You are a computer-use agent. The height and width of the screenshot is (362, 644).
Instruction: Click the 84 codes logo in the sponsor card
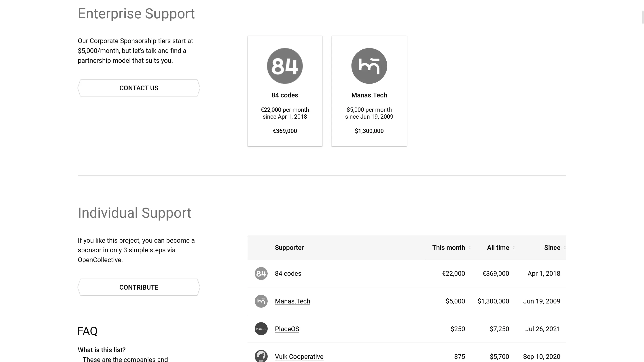(x=285, y=65)
